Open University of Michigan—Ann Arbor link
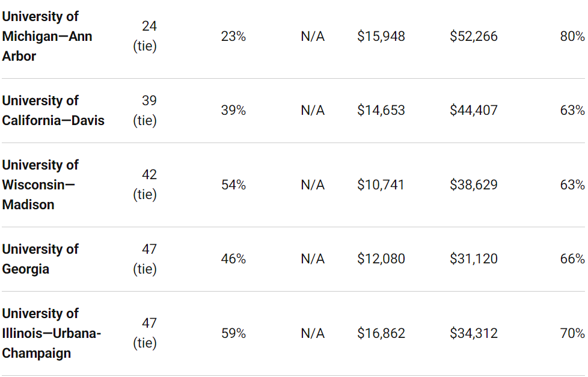The width and height of the screenshot is (588, 377). [47, 37]
